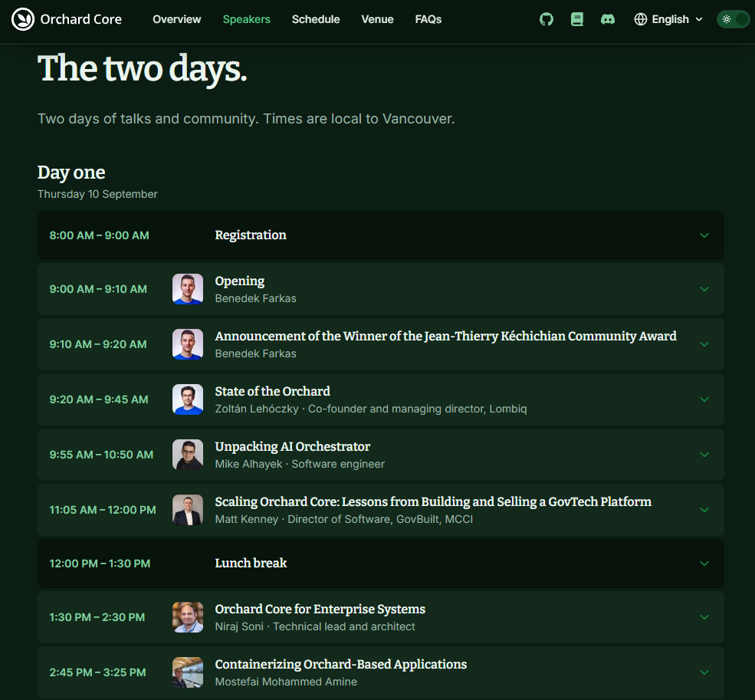Open the documentation book icon

[577, 19]
